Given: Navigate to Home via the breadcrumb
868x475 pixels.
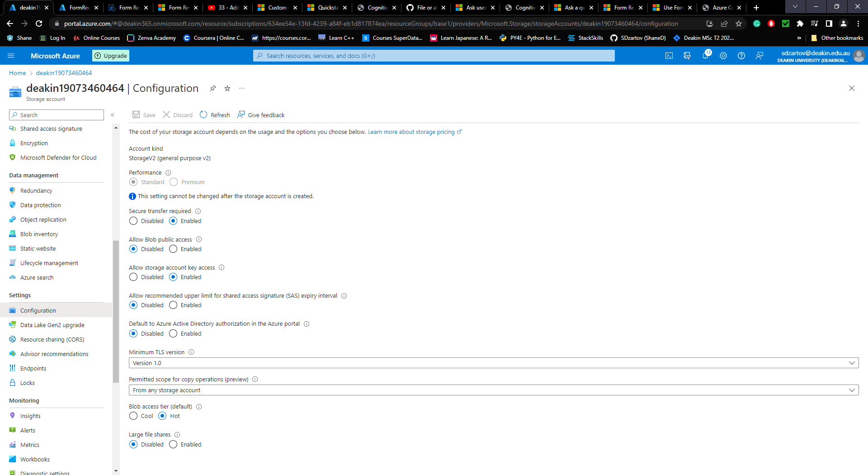Looking at the screenshot, I should (x=18, y=73).
